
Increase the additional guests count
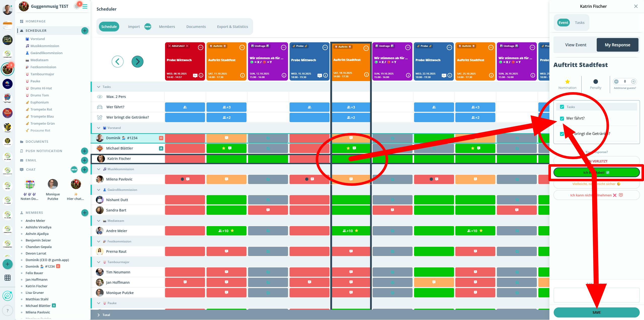point(633,82)
